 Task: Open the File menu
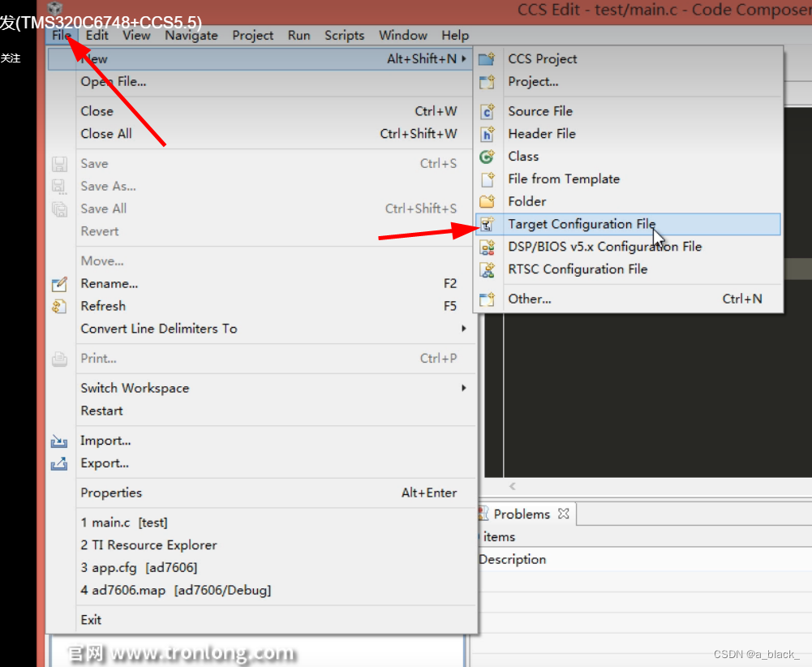pyautogui.click(x=62, y=35)
